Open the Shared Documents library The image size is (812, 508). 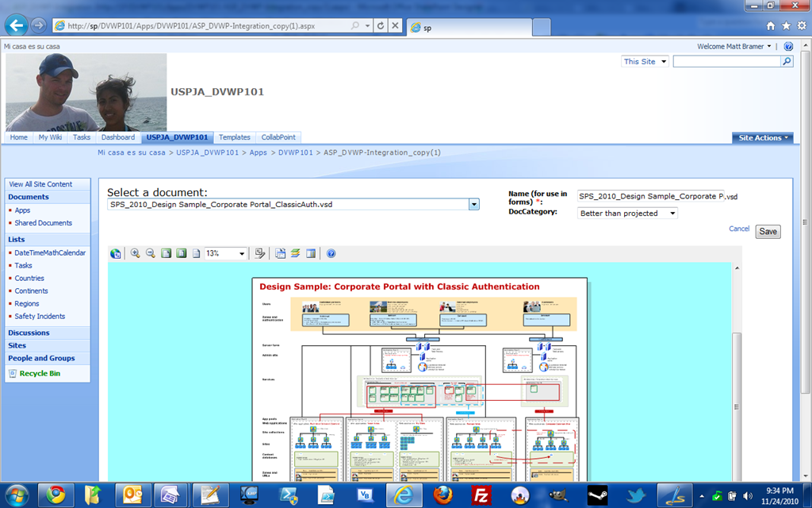click(44, 223)
